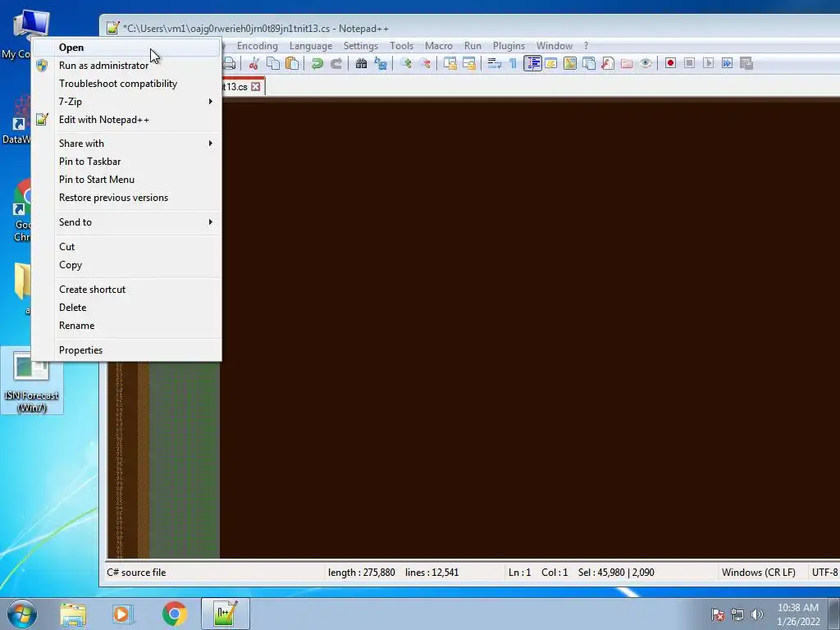Start macro recording with the red dot icon
Viewport: 840px width, 630px height.
tap(670, 63)
